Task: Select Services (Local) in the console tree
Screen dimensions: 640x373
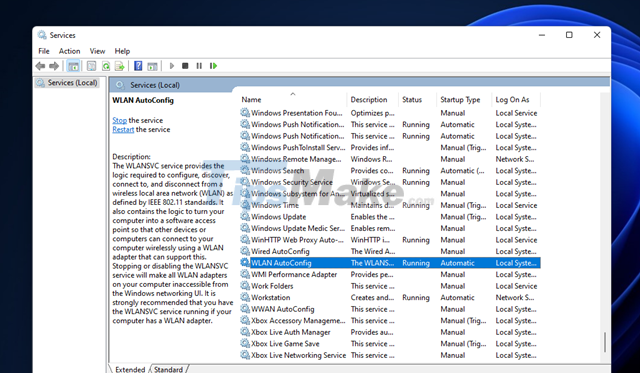Action: pos(67,83)
